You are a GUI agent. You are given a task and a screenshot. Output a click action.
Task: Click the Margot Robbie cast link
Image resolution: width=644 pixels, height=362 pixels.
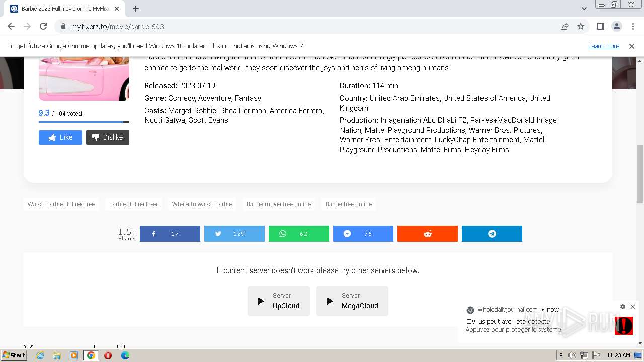[192, 110]
